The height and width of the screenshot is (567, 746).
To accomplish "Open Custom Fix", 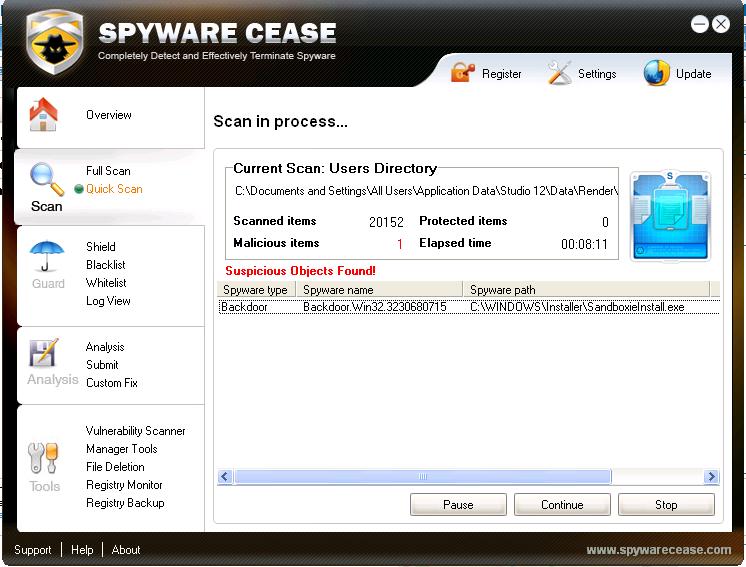I will click(112, 383).
